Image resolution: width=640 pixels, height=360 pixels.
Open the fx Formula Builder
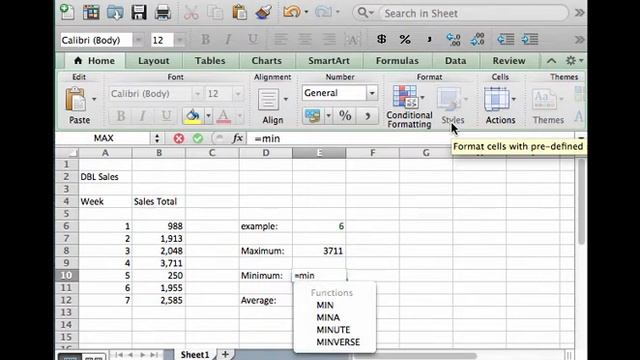(238, 138)
